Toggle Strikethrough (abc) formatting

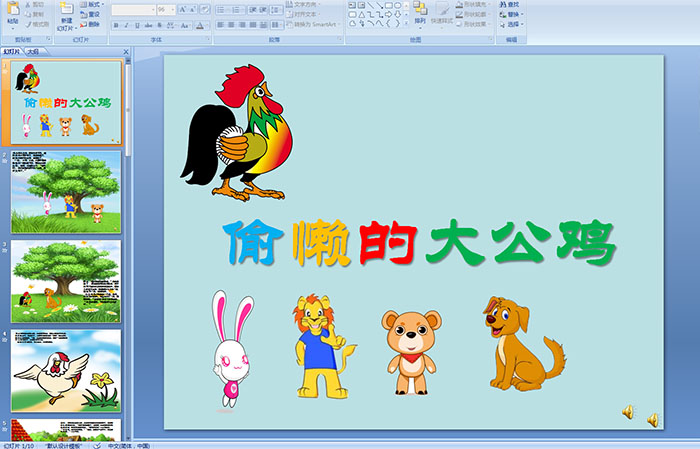point(149,25)
